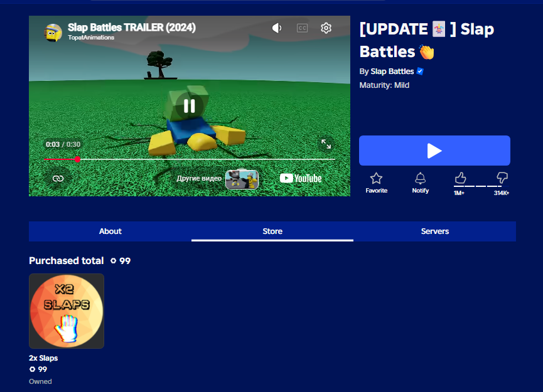543x392 pixels.
Task: Select the Store tab
Action: (272, 231)
